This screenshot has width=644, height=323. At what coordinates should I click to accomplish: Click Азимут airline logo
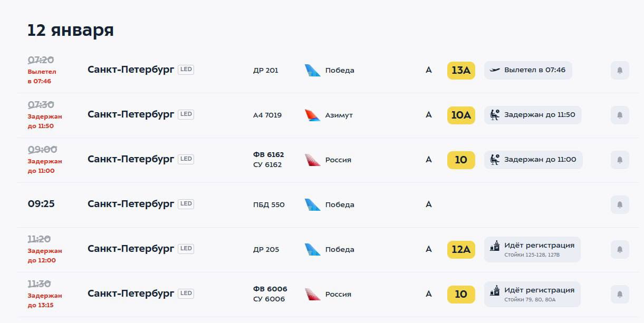coord(313,115)
